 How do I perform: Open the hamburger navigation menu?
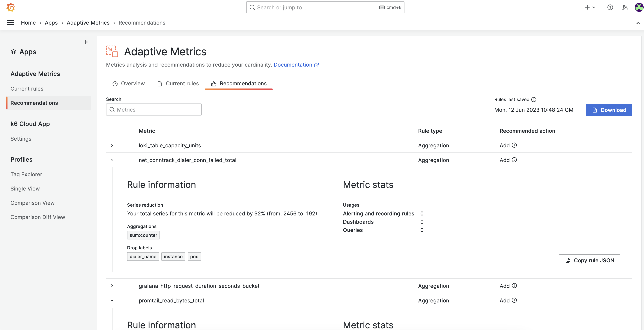pyautogui.click(x=10, y=22)
